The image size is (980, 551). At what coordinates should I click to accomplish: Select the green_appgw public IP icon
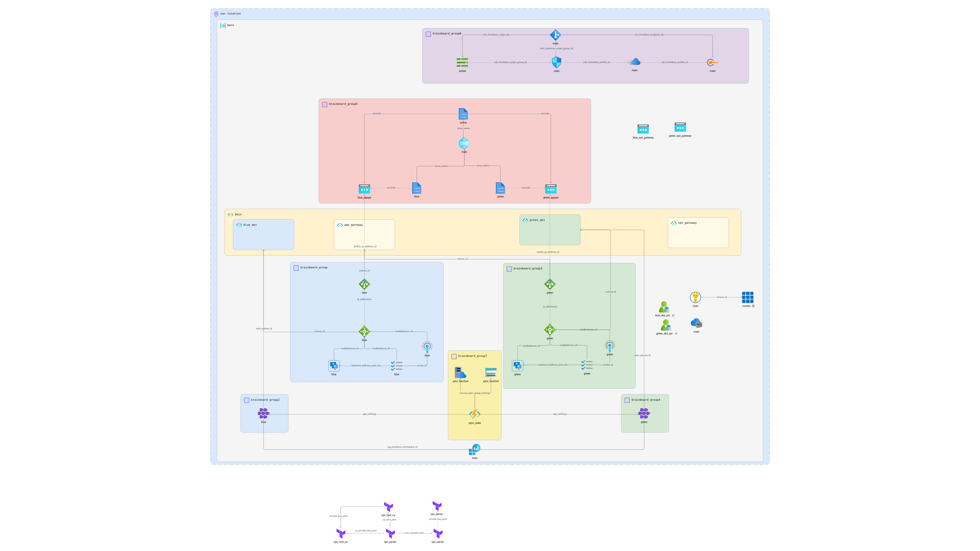click(x=550, y=189)
